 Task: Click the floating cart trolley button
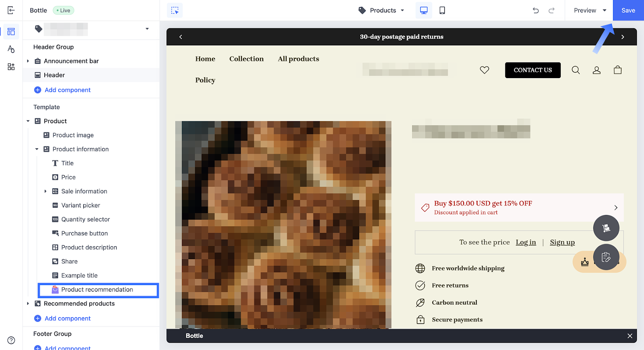click(606, 228)
